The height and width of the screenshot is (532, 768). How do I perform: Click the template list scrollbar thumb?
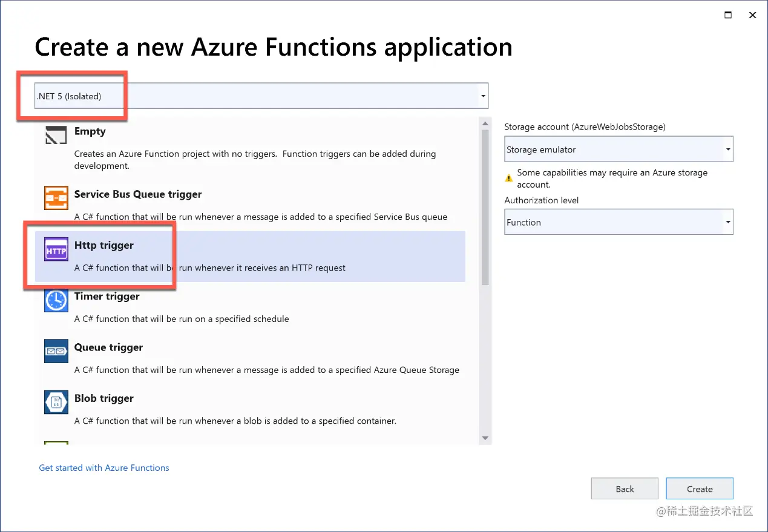[485, 206]
